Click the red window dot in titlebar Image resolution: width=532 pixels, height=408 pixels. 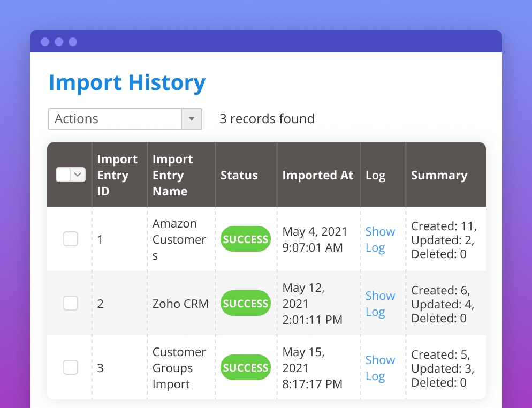[x=45, y=41]
